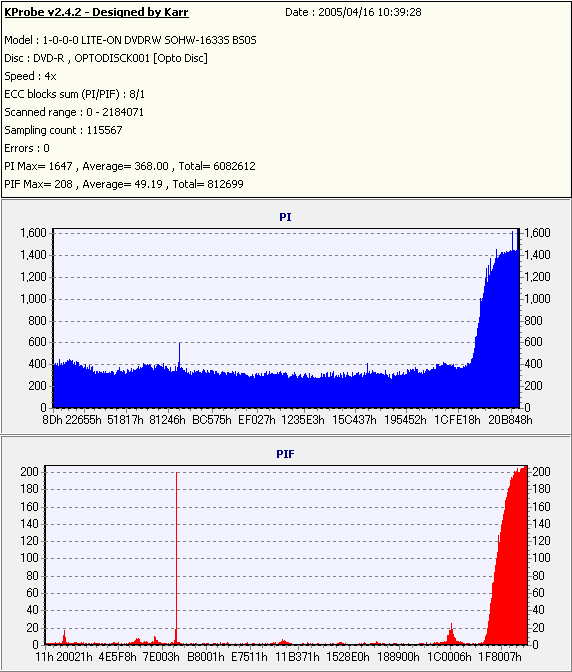The image size is (572, 672).
Task: Click the tall blue PI spike near 81246h
Action: (180, 356)
